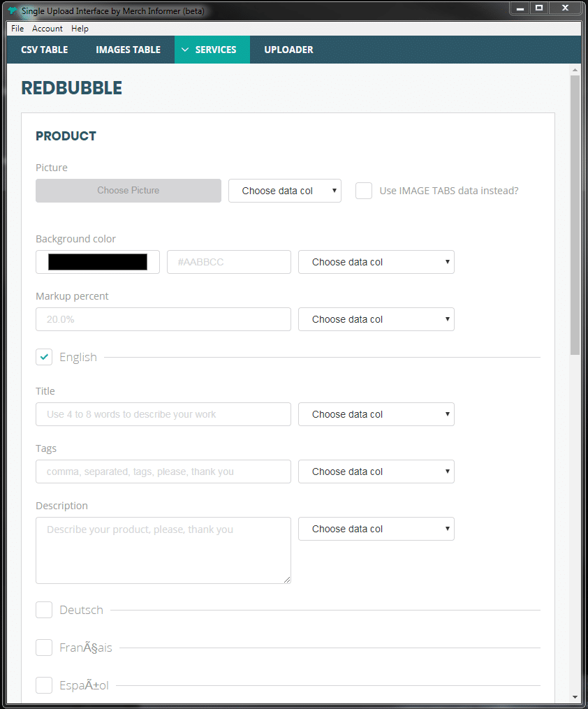Click the Merch Informer app icon in title bar
Image resolution: width=588 pixels, height=709 pixels.
(x=12, y=10)
